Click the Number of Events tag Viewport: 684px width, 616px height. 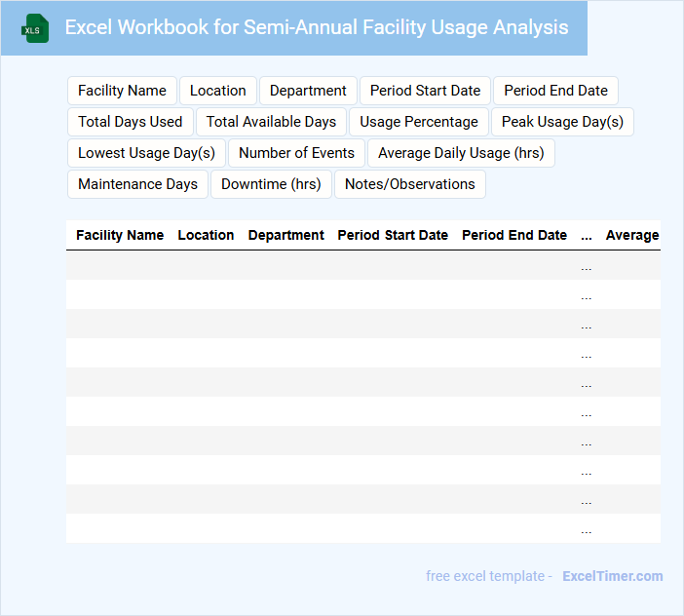pyautogui.click(x=296, y=153)
